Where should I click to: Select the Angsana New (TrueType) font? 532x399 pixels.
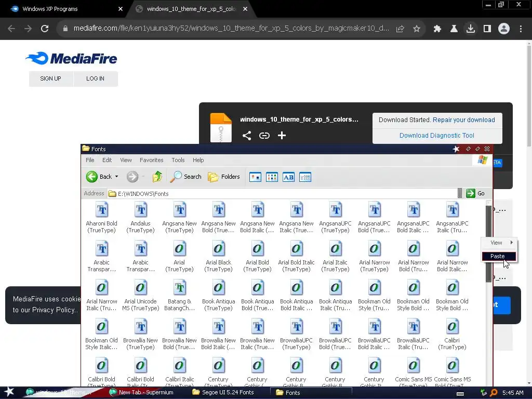coord(179,218)
